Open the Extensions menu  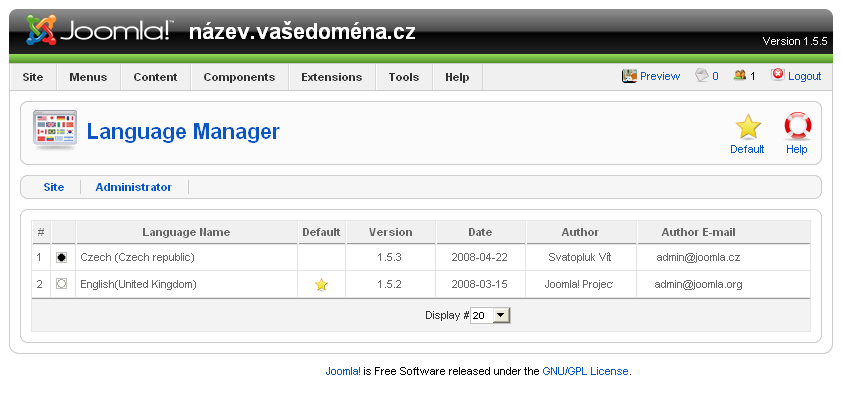click(331, 77)
